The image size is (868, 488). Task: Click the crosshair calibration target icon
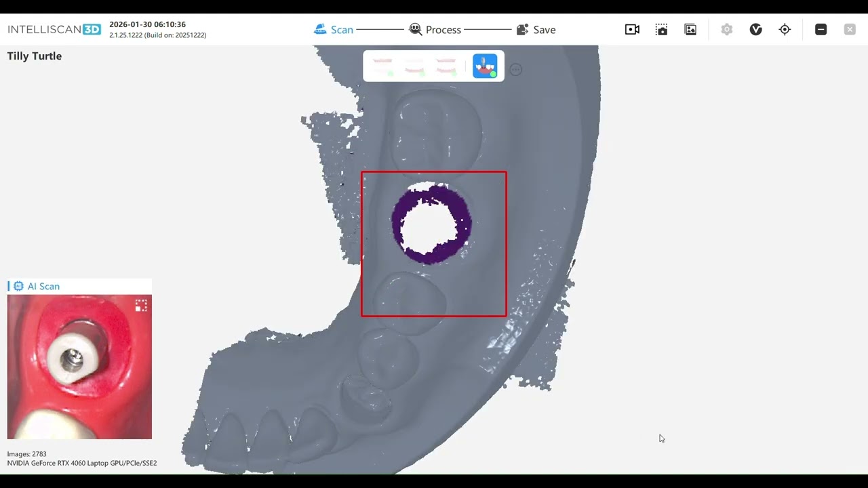click(785, 30)
